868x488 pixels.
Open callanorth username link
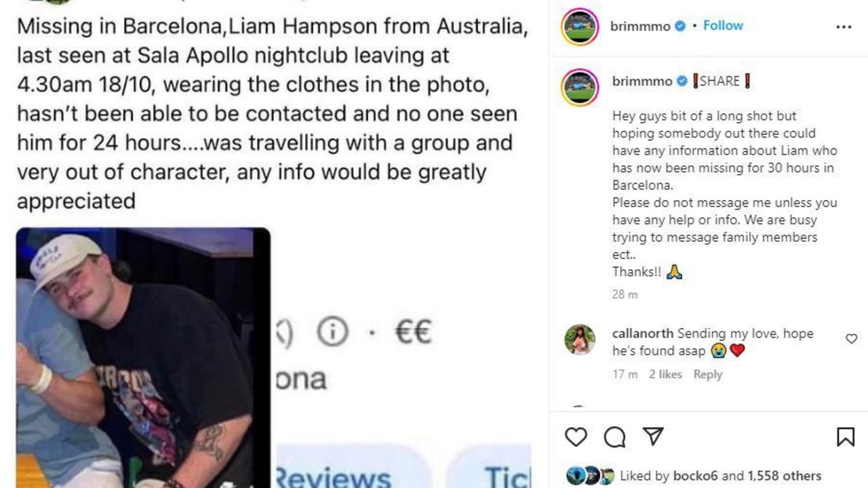(x=643, y=333)
